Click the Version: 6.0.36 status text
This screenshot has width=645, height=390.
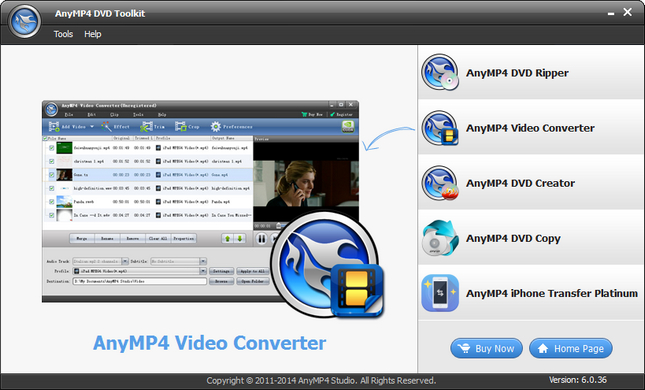pos(578,380)
